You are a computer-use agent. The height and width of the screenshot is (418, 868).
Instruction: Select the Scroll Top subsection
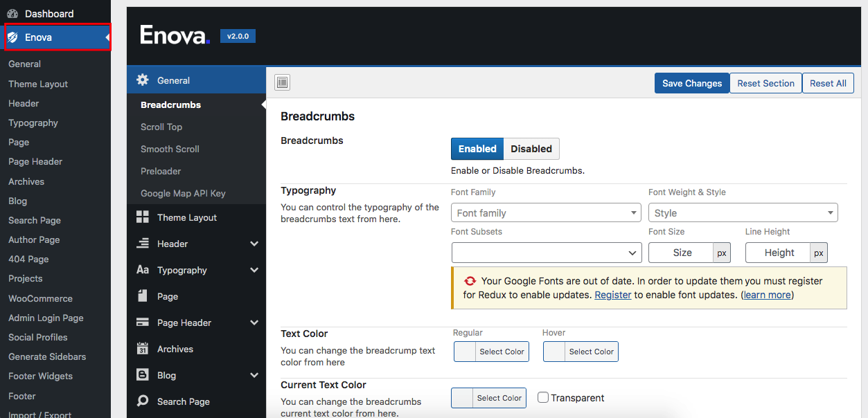pos(161,127)
